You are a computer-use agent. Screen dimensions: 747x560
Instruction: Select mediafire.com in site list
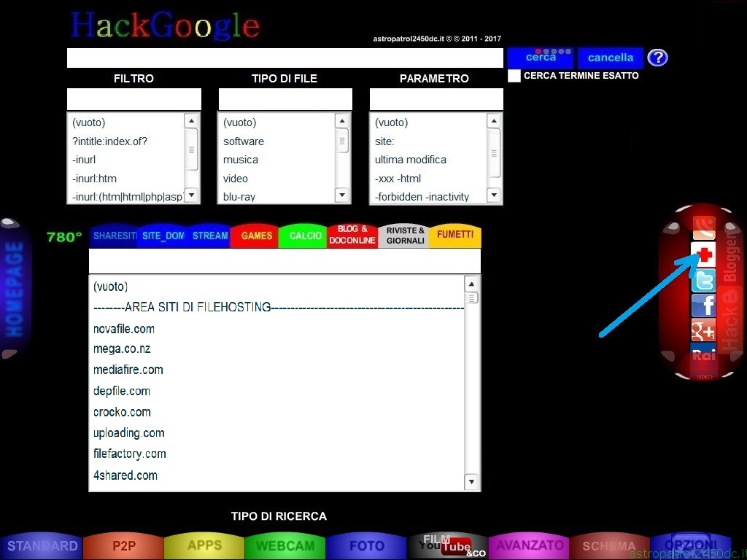(x=128, y=370)
